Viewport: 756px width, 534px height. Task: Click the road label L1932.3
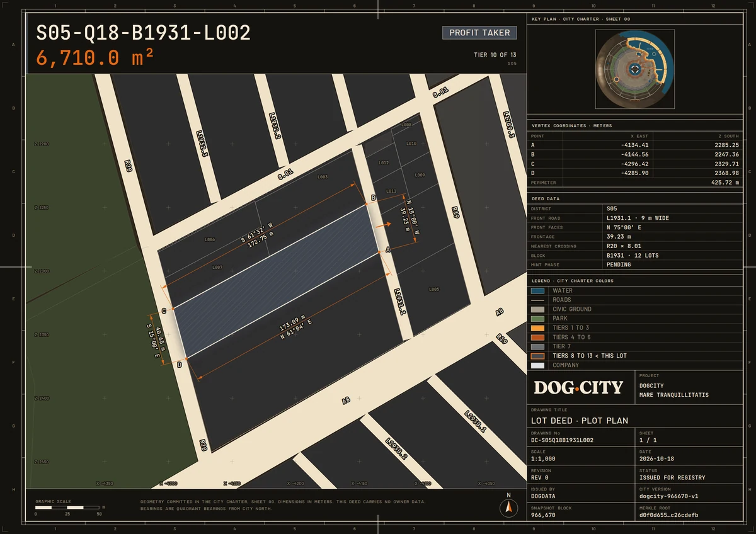pos(202,143)
